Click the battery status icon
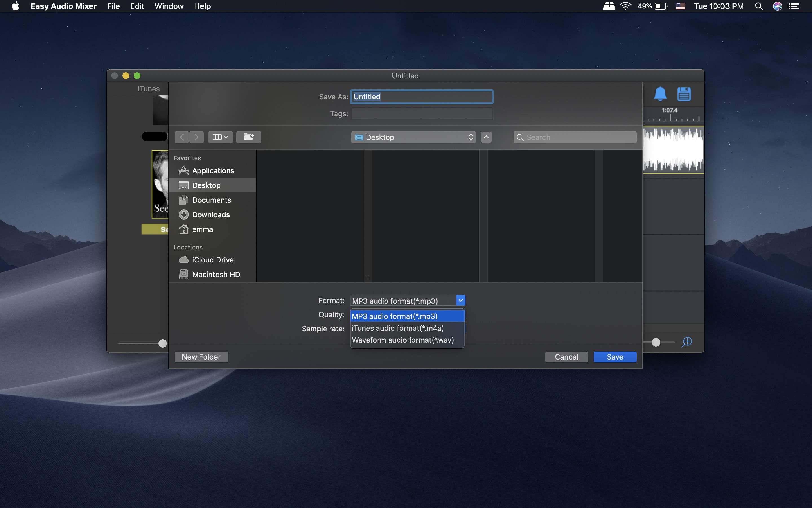The width and height of the screenshot is (812, 508). (661, 6)
